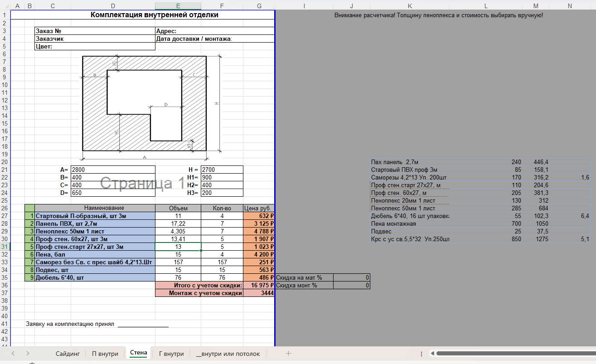
Task: Click the Дата доставки / монтажа cell
Action: (215, 39)
